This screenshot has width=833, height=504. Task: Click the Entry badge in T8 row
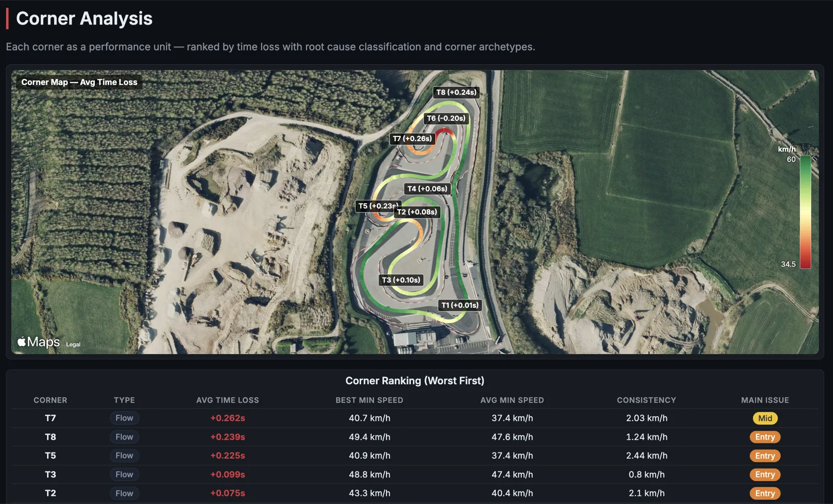[x=765, y=437]
